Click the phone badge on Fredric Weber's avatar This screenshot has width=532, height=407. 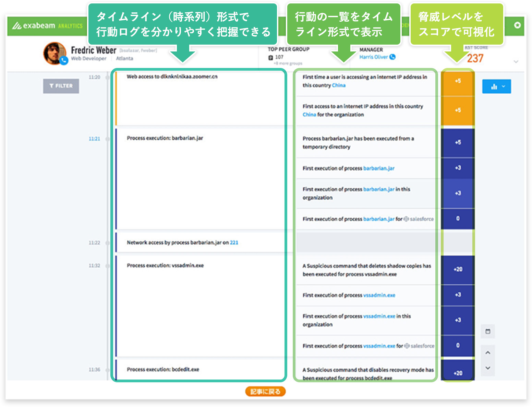click(x=64, y=61)
